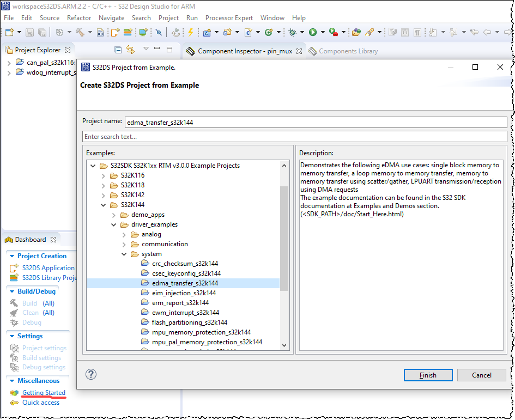Collapse the Settings section in Dashboard
Viewport: 515px width, 420px height.
coord(11,336)
